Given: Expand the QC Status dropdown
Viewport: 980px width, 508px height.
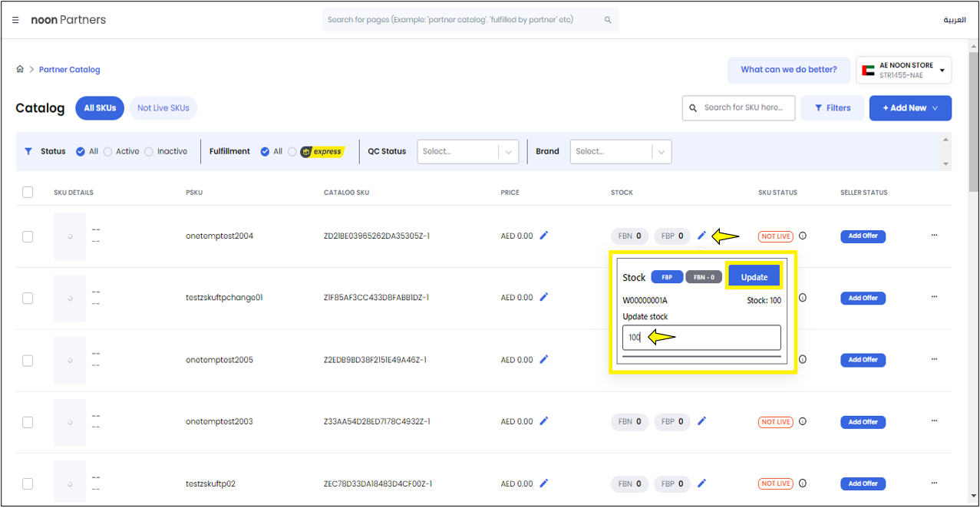Looking at the screenshot, I should tap(467, 152).
